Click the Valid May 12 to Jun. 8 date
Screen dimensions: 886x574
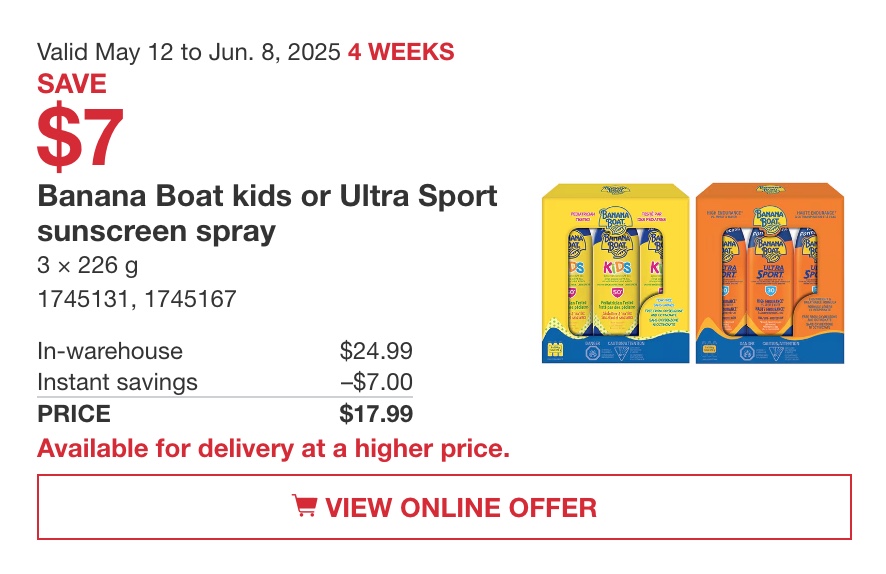189,52
